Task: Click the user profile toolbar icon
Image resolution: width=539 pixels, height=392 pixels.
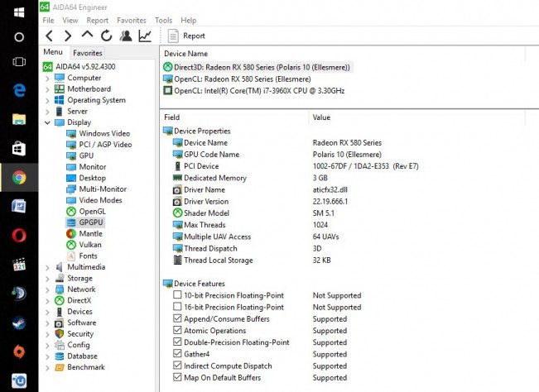Action: point(126,36)
